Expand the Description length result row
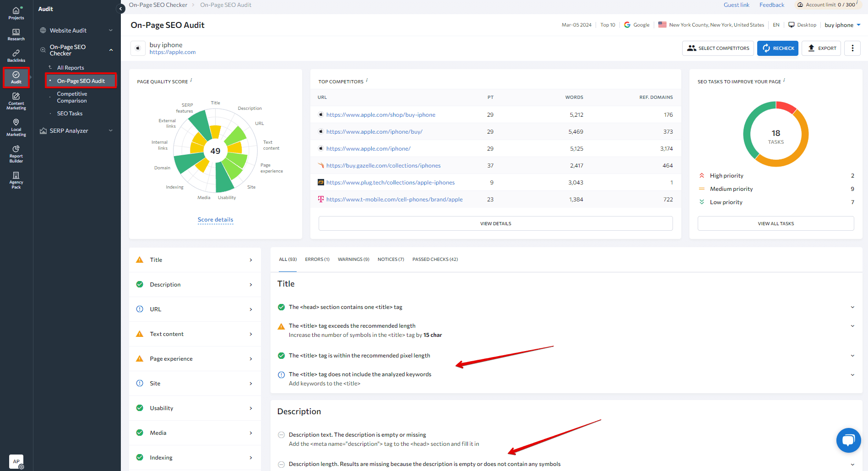Screen dimensions: 868x471 click(x=852, y=465)
